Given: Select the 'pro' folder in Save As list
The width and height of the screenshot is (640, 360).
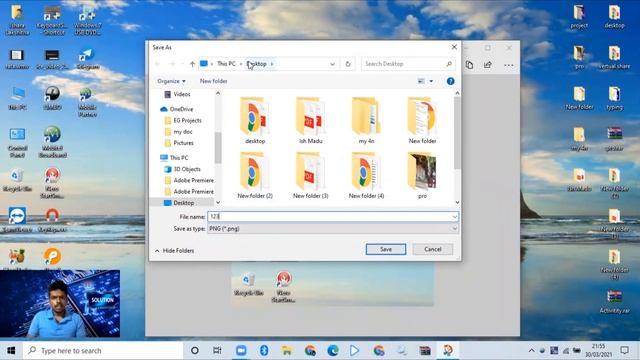Looking at the screenshot, I should pos(422,176).
